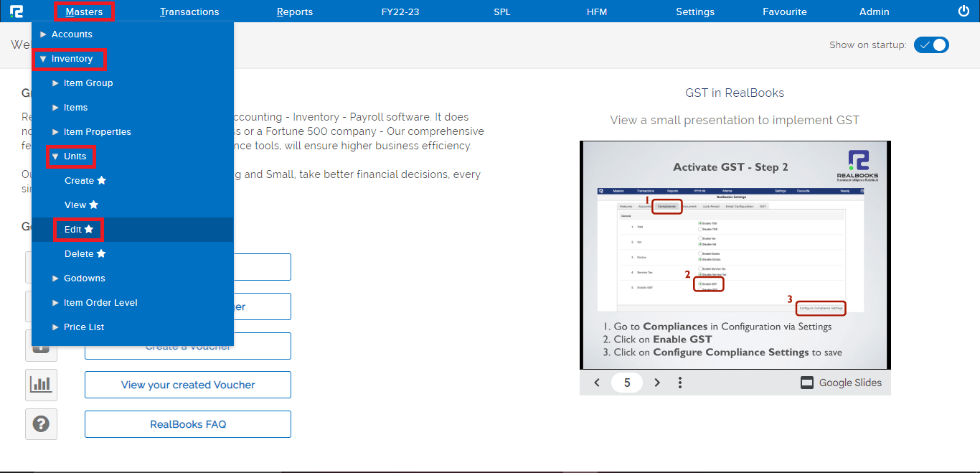Click the power logout icon

pos(963,11)
